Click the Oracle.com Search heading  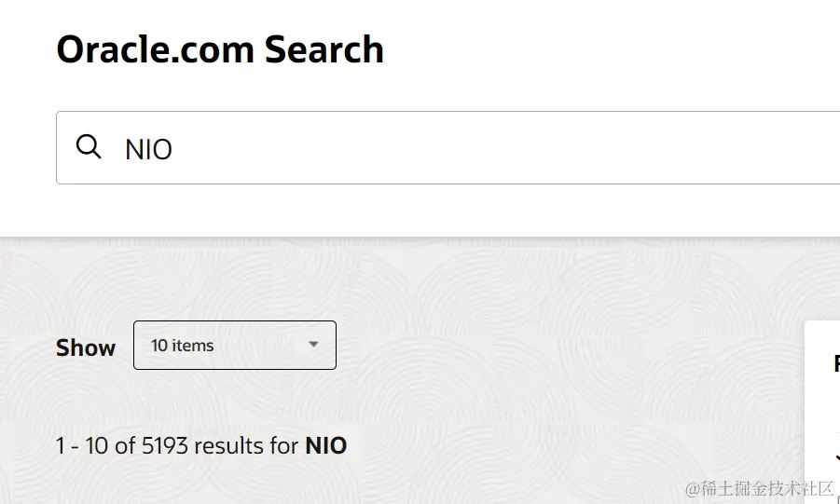pos(220,49)
